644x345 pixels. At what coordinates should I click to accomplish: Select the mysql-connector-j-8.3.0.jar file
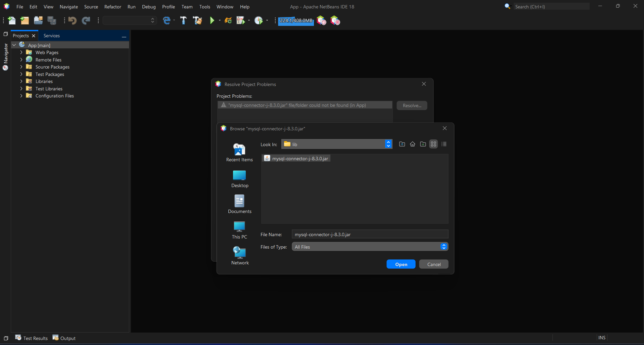296,158
